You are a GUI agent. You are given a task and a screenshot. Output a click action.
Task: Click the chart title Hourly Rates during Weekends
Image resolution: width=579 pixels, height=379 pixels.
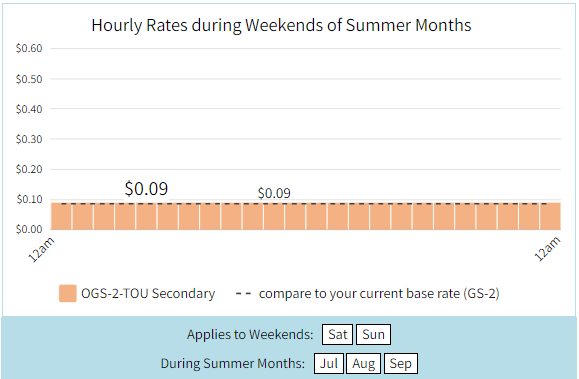pos(281,25)
